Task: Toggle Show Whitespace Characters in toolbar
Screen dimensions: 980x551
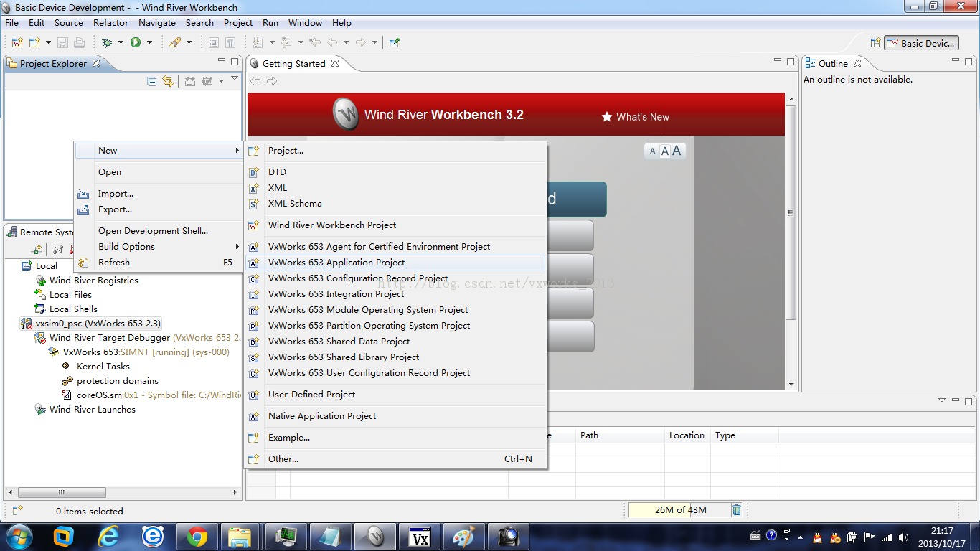Action: 230,42
